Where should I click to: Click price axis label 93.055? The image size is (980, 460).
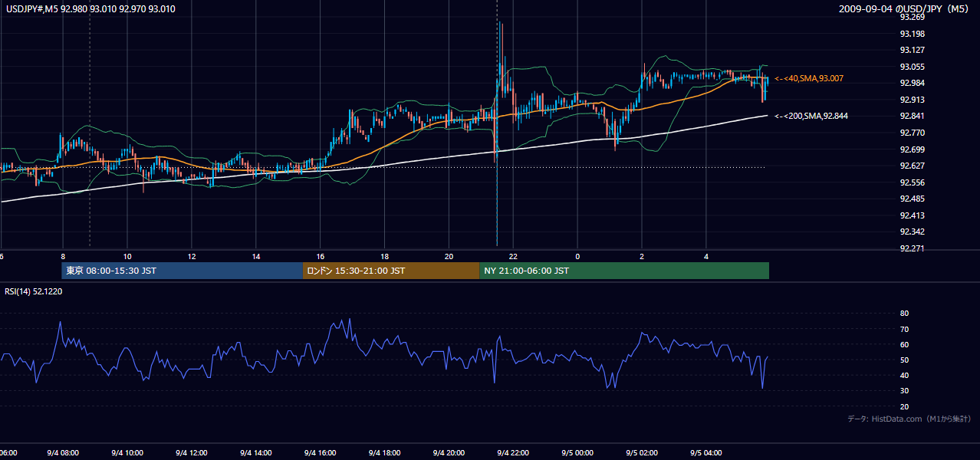point(912,67)
